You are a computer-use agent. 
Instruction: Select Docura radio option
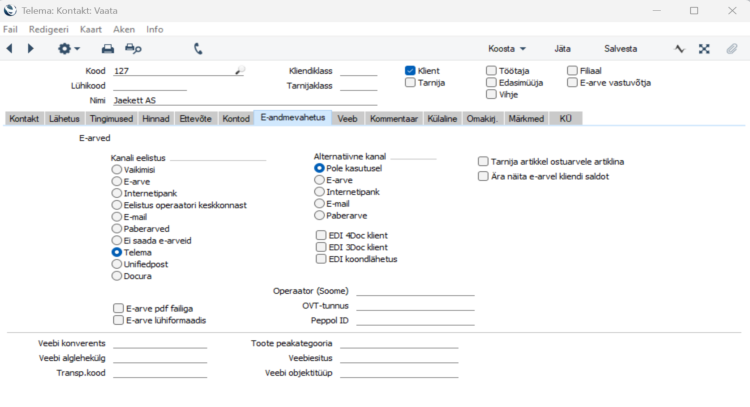pyautogui.click(x=116, y=276)
